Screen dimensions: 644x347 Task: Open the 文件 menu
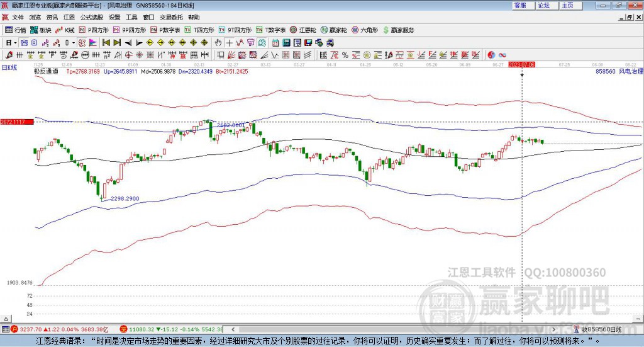[x=18, y=17]
